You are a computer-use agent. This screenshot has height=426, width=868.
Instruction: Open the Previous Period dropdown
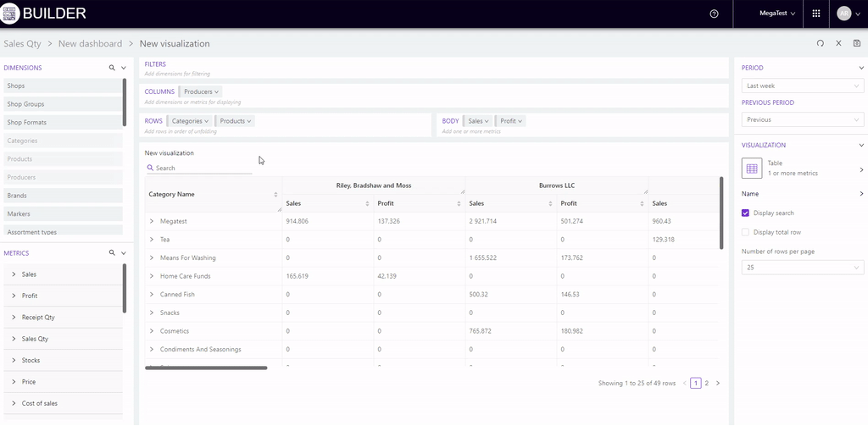[802, 120]
